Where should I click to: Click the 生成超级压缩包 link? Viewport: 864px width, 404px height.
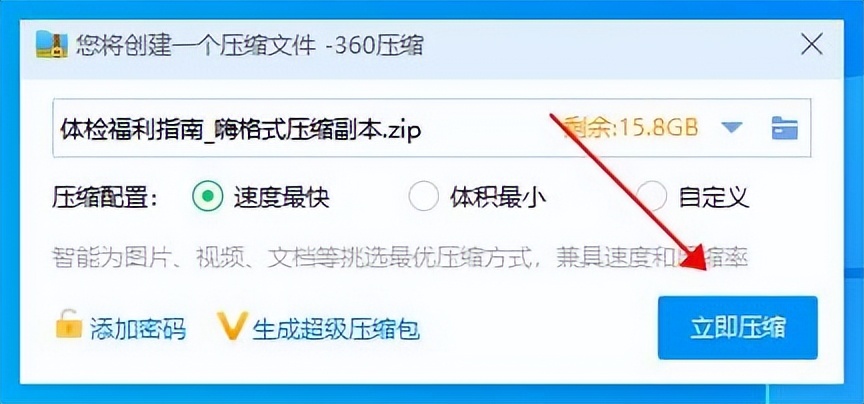click(x=336, y=329)
